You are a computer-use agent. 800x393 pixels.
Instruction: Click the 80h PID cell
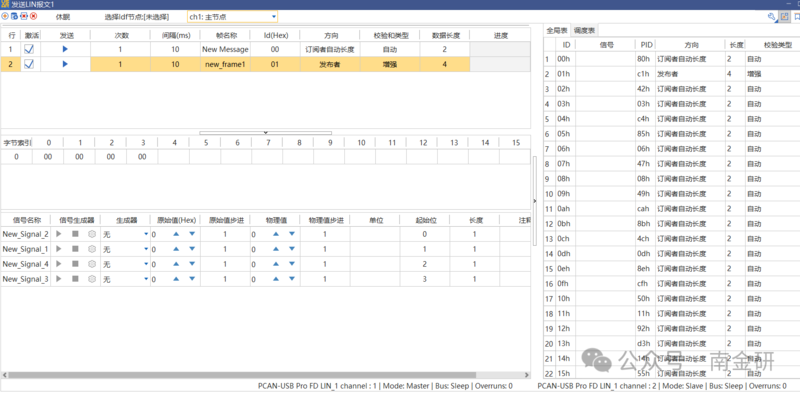click(x=645, y=59)
